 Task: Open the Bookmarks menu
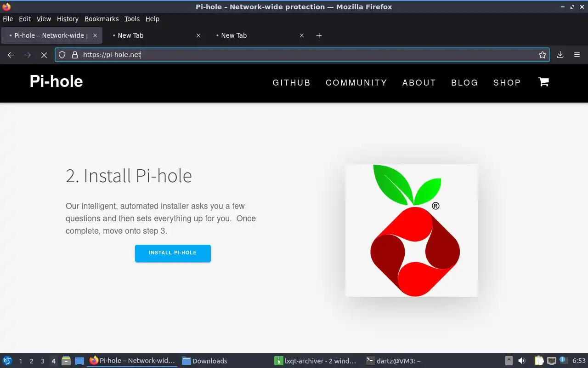[x=102, y=19]
